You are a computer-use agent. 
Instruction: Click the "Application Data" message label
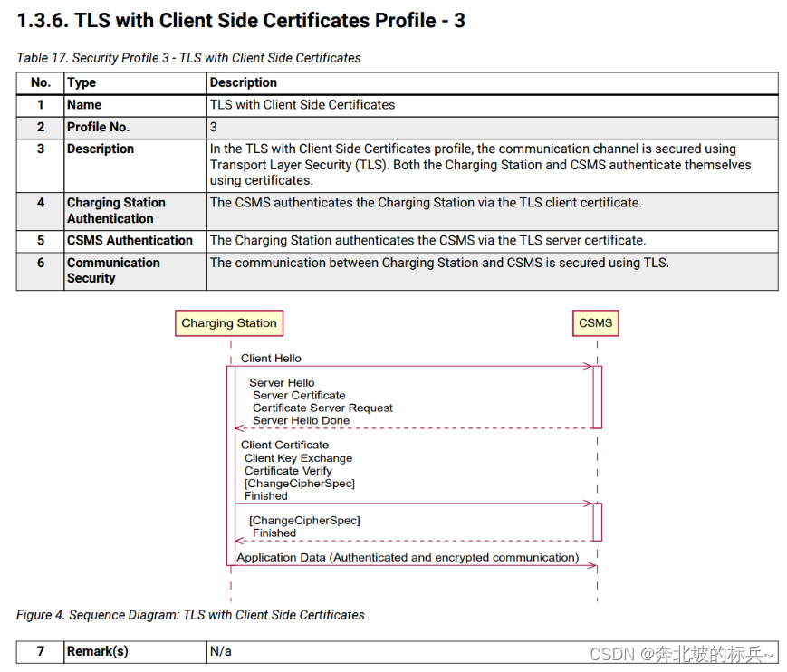tap(408, 558)
